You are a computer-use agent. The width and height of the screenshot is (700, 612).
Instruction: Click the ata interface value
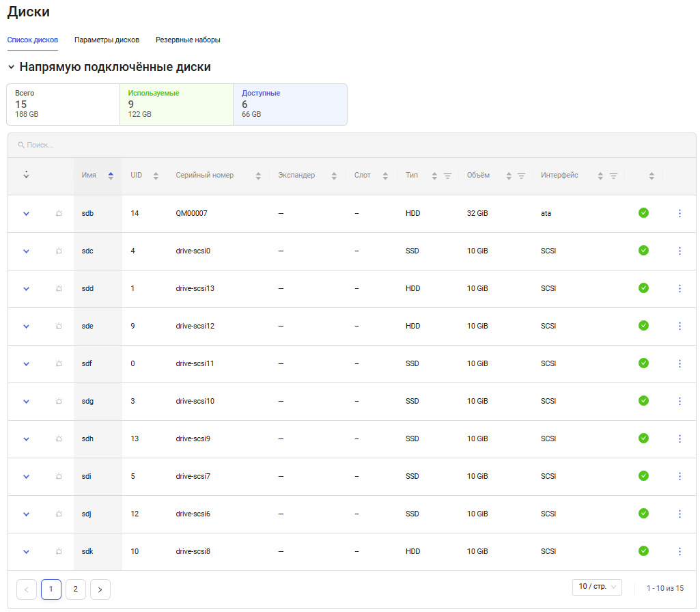click(x=546, y=213)
